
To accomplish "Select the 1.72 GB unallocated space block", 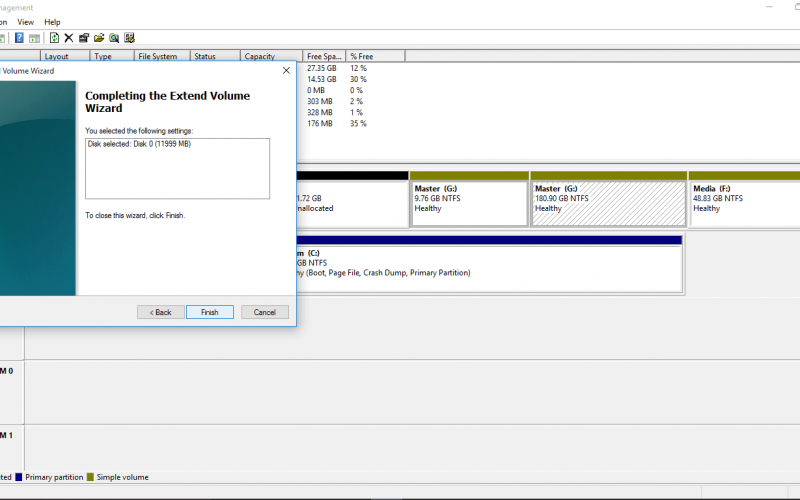I will click(x=352, y=204).
